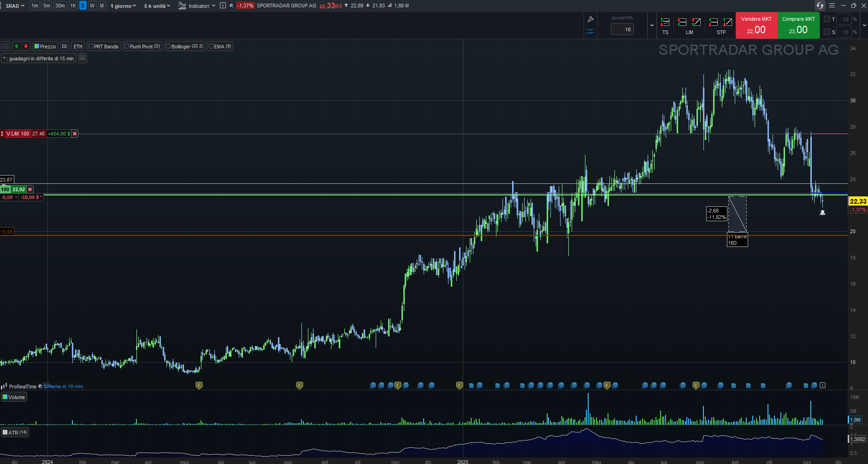Tick the T target checkbox

click(x=827, y=19)
